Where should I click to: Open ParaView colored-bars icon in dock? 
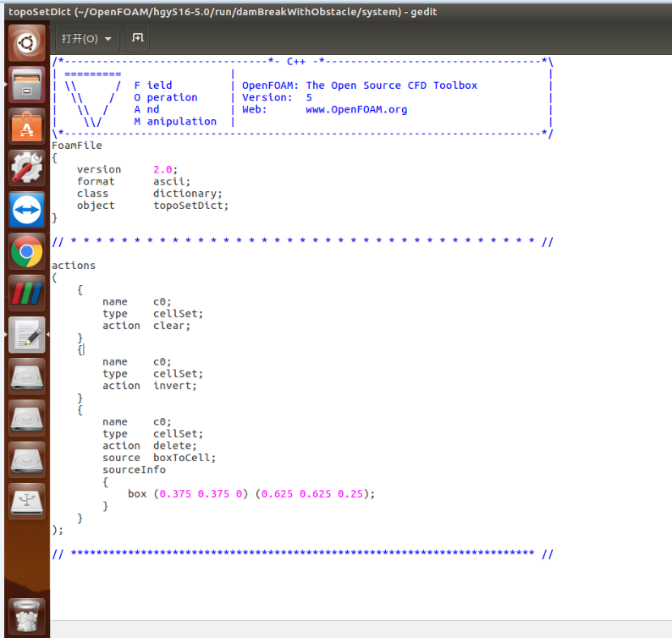[26, 293]
